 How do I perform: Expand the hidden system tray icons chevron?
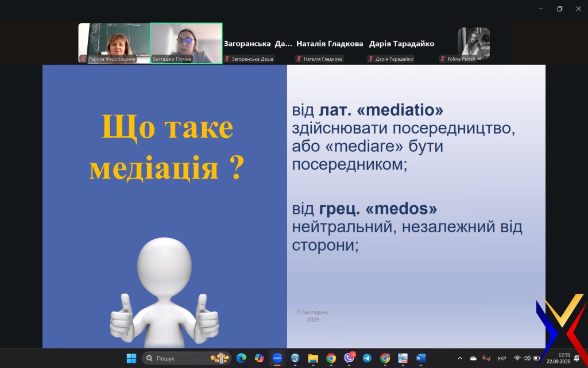coord(459,358)
